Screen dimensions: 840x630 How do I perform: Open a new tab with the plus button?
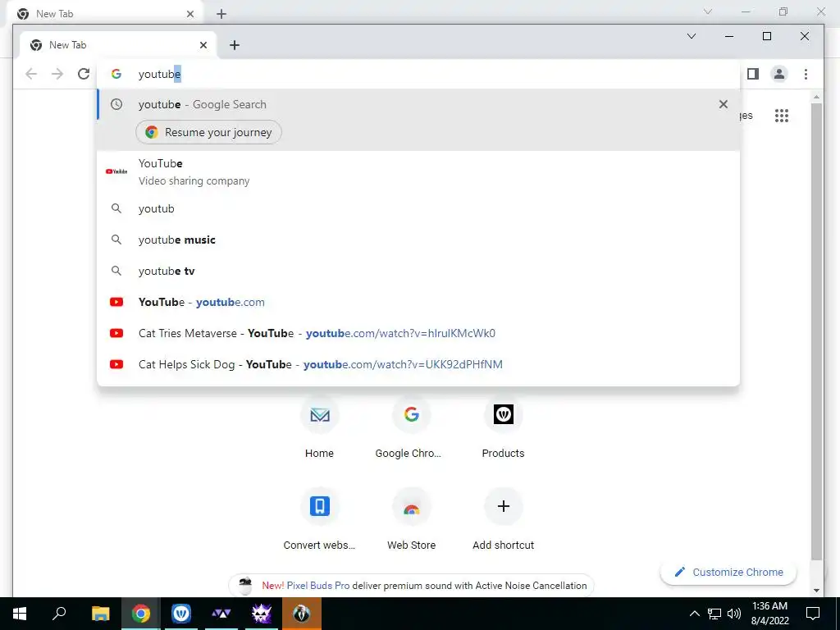(x=234, y=45)
